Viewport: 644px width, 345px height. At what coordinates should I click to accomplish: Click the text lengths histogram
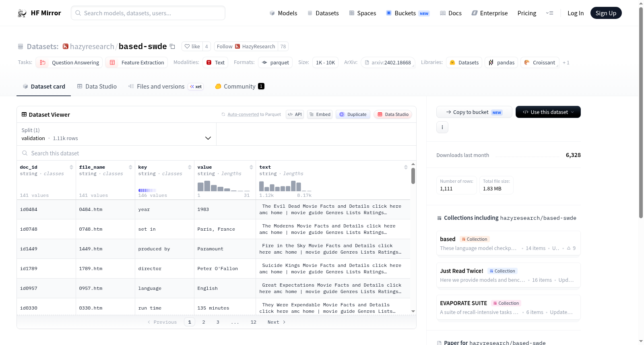(285, 186)
